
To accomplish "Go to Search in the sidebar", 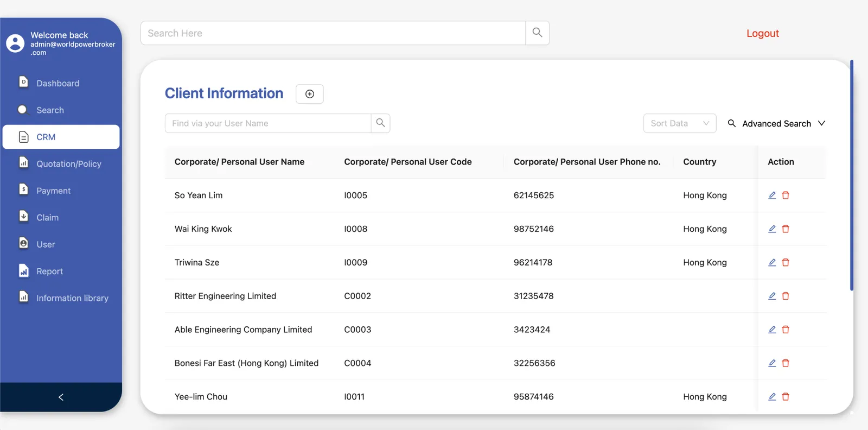I will (61, 110).
